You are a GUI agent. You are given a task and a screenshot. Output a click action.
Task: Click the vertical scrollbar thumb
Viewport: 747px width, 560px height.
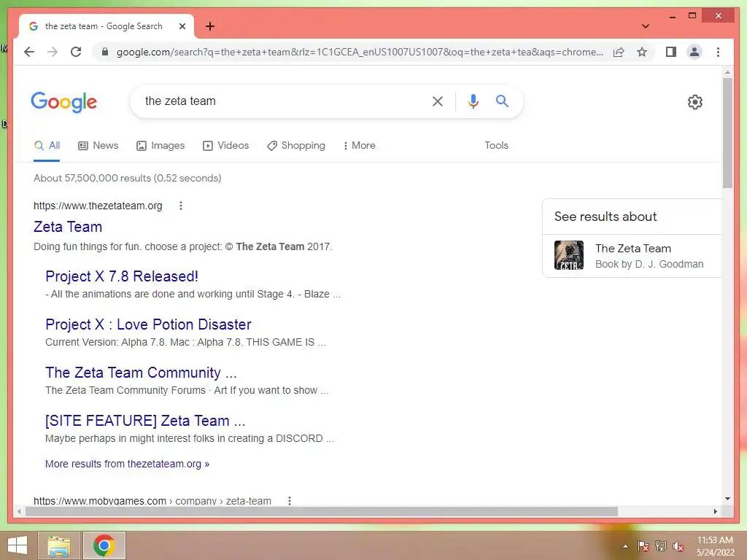click(727, 133)
